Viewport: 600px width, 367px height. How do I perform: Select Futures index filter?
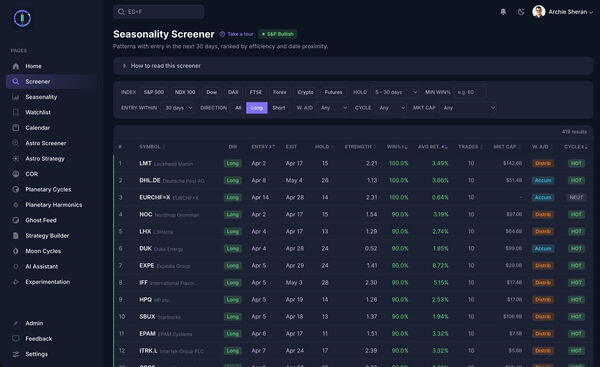(x=333, y=92)
